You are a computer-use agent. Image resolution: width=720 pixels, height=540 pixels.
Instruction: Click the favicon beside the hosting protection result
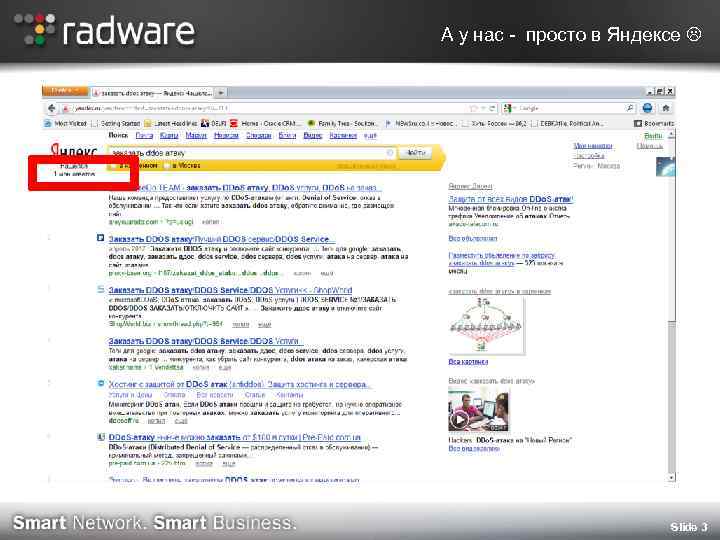pyautogui.click(x=101, y=383)
